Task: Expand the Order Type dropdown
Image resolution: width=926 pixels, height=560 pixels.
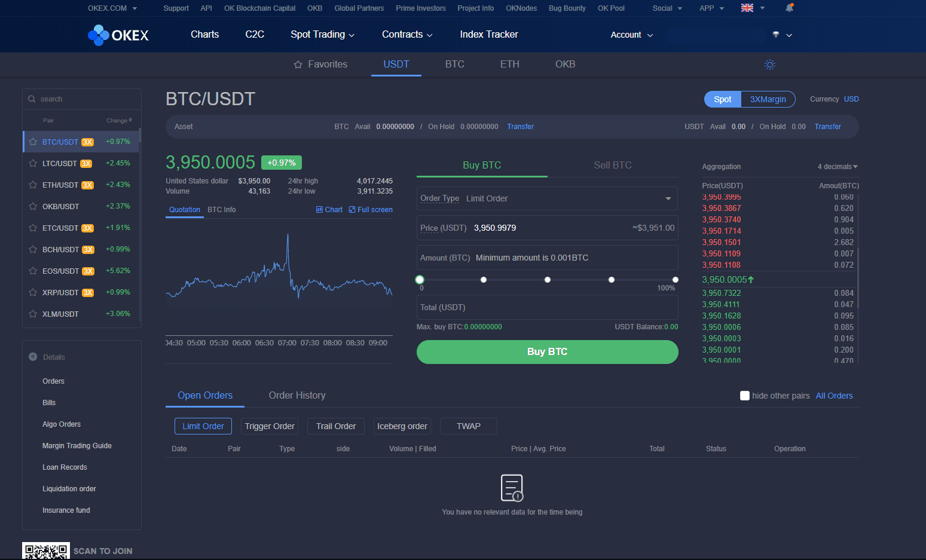Action: pyautogui.click(x=668, y=198)
